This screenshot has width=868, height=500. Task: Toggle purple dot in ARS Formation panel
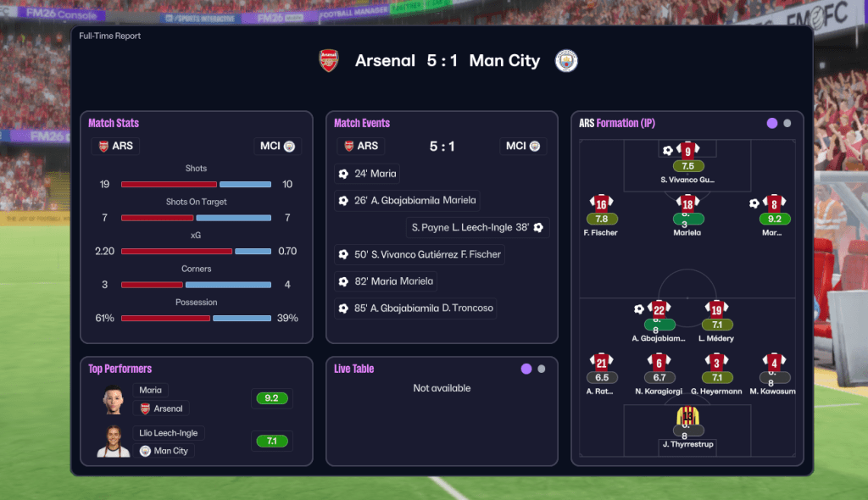(x=772, y=123)
